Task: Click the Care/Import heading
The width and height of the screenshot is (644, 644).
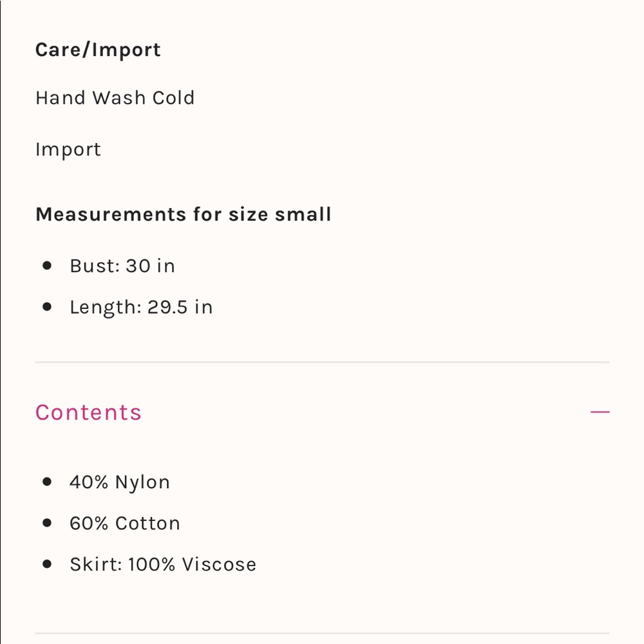Action: click(98, 50)
